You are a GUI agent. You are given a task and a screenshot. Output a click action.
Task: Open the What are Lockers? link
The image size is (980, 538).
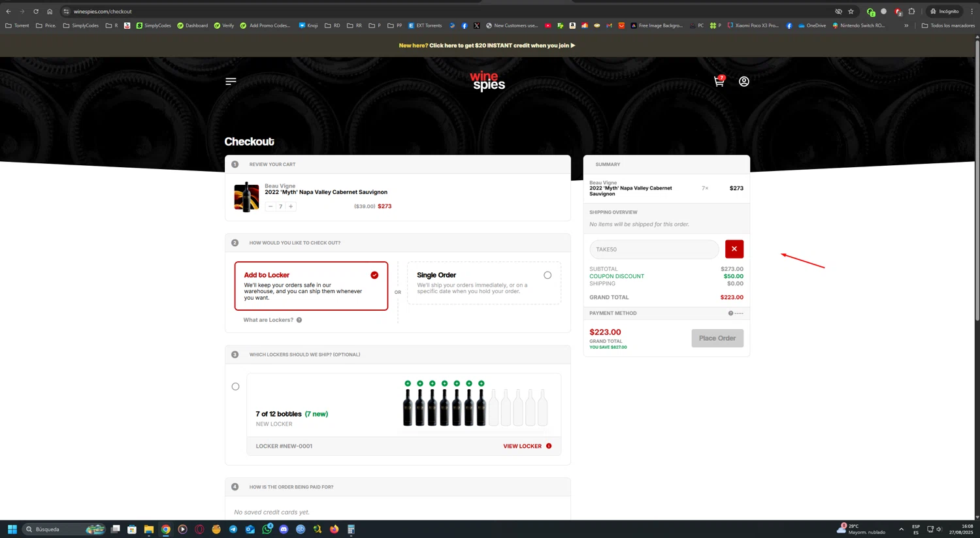pos(269,320)
